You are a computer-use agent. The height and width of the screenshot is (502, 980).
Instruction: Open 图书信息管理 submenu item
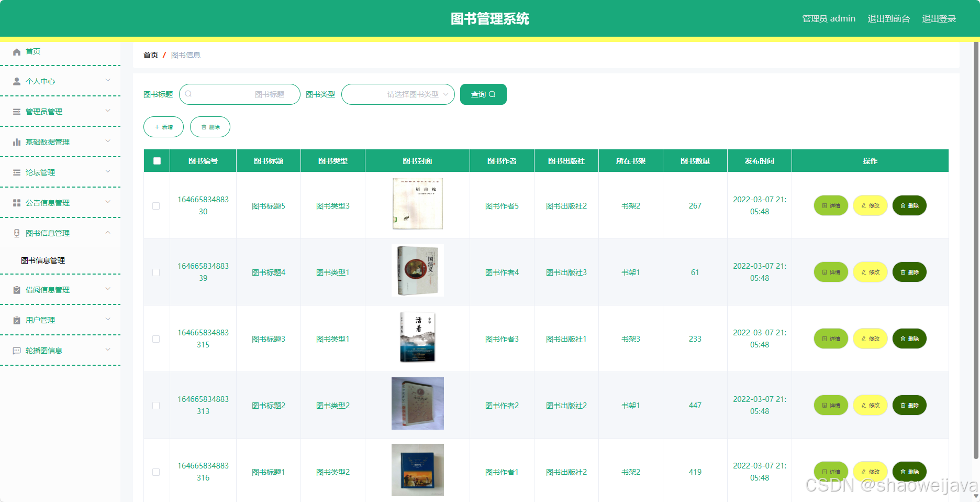(43, 260)
